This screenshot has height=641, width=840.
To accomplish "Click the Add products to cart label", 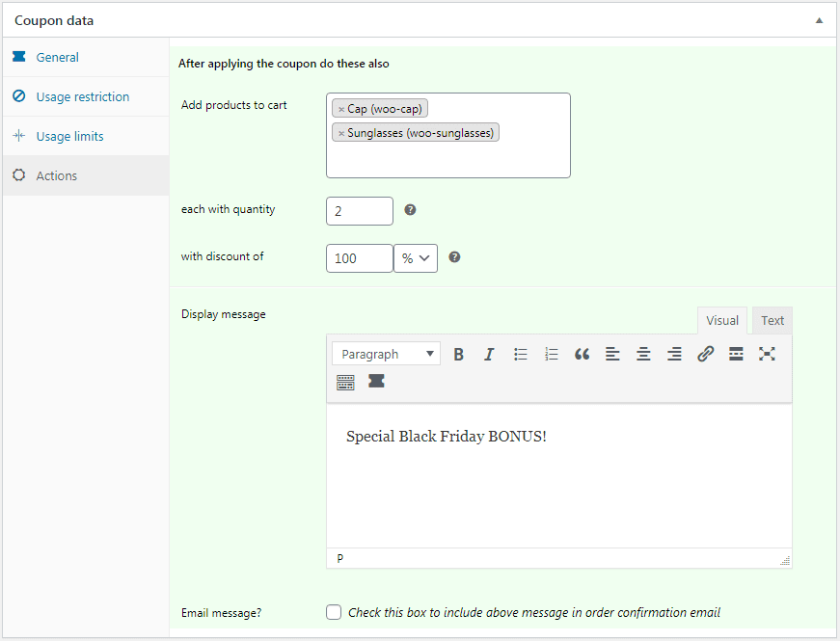I will point(234,105).
